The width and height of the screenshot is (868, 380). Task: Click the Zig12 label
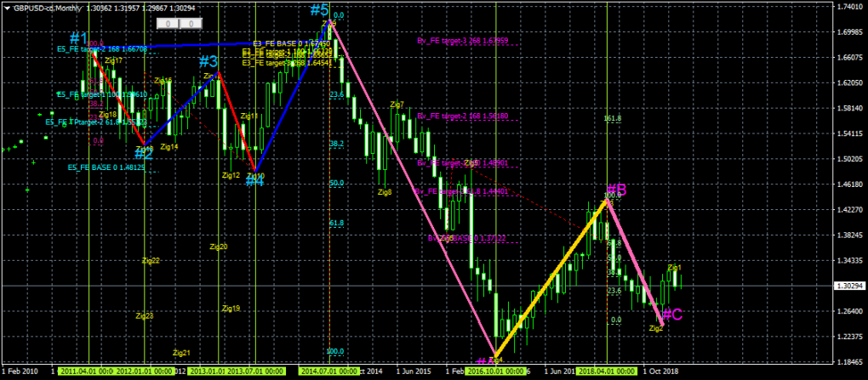[x=231, y=175]
